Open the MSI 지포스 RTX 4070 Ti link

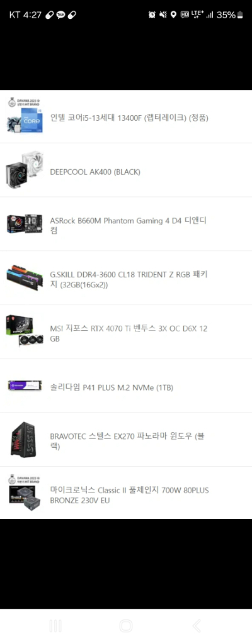point(129,333)
